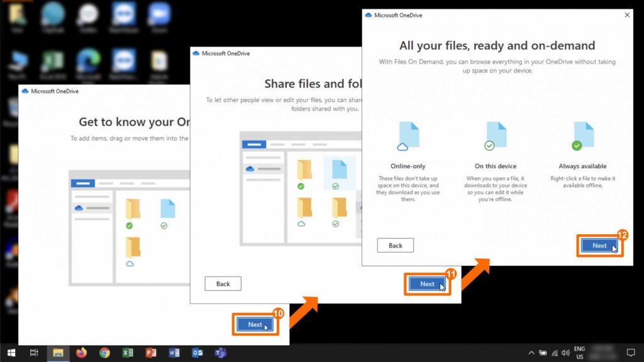644x362 pixels.
Task: Open the volume control in system tray
Action: pos(565,353)
